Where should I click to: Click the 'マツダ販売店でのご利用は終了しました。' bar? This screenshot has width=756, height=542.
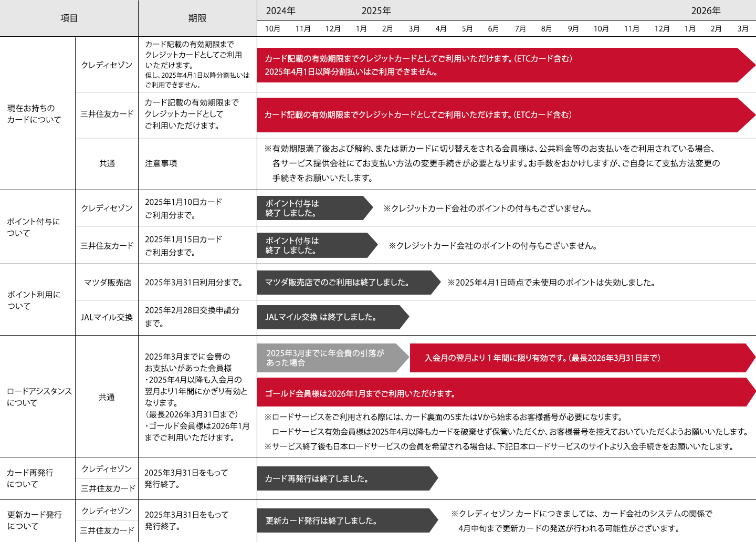pyautogui.click(x=349, y=283)
